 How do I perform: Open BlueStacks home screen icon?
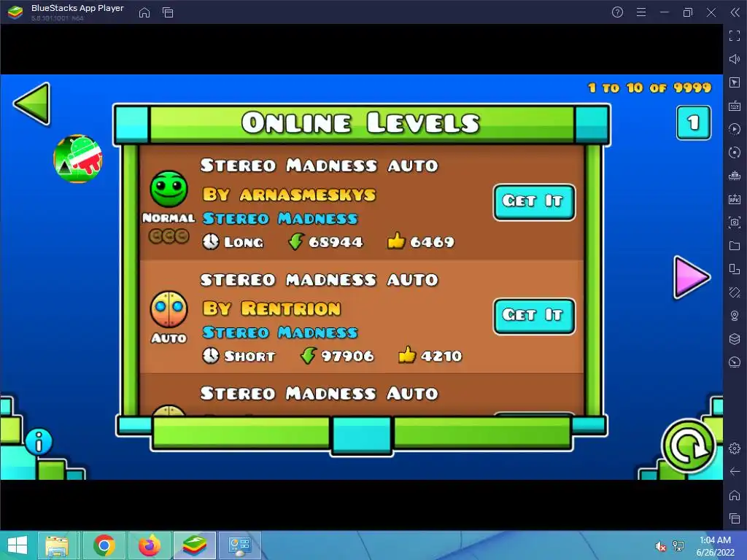[x=144, y=12]
